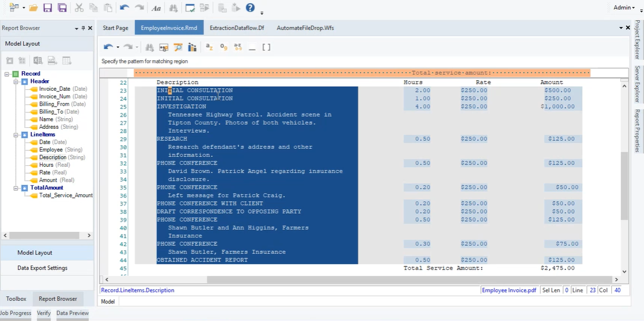Open Data Export Settings
Screen dimensions: 644x321
tap(42, 268)
